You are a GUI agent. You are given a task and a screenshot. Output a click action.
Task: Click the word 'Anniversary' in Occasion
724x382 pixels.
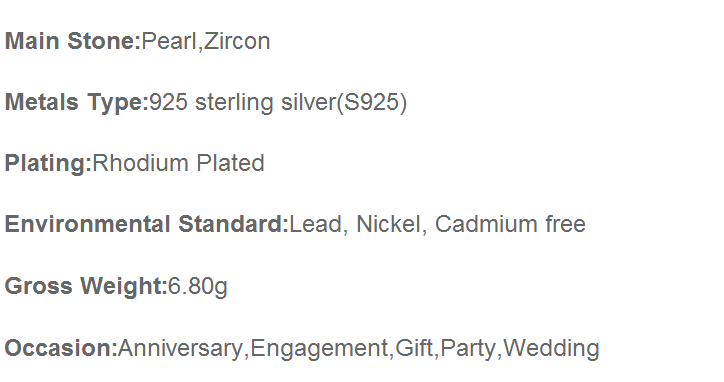(181, 348)
